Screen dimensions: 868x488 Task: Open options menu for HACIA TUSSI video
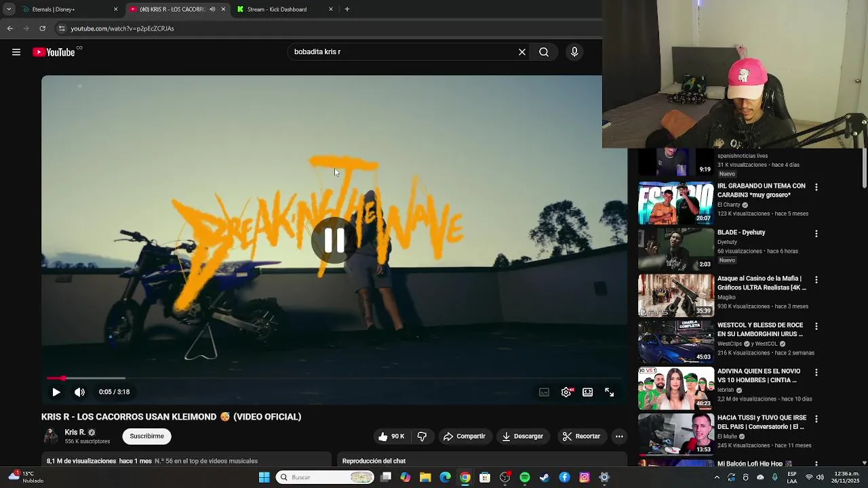tap(816, 420)
